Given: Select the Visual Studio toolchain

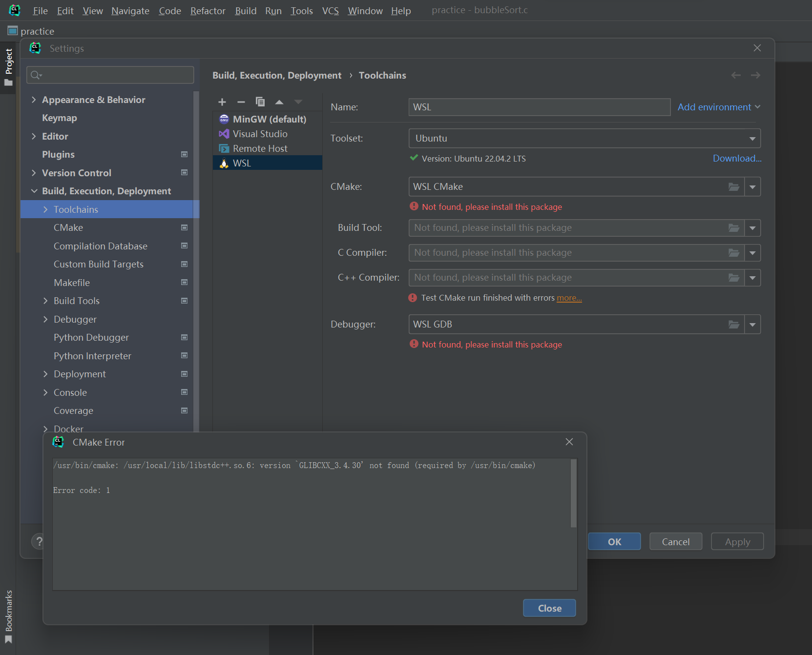Looking at the screenshot, I should point(259,133).
